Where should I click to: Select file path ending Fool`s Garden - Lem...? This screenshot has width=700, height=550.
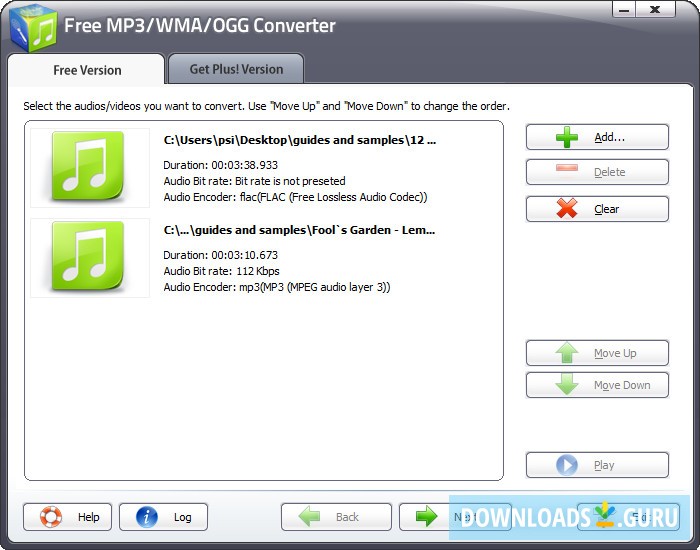299,230
